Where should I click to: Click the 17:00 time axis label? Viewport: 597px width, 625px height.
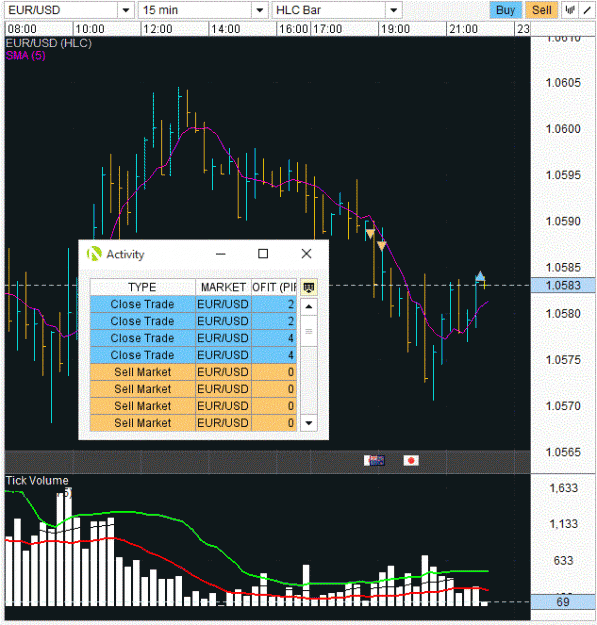[327, 29]
